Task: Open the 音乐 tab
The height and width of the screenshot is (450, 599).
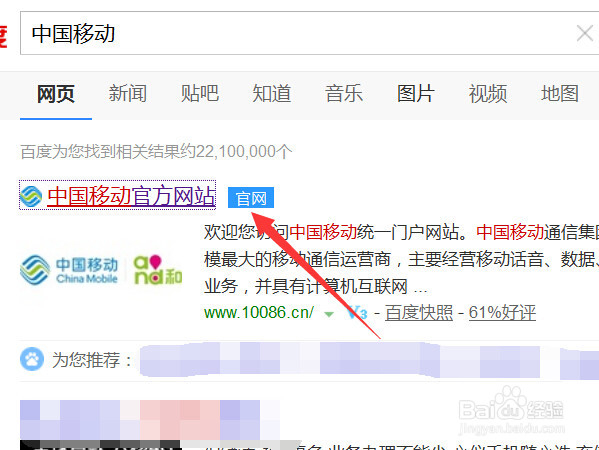Action: [x=344, y=94]
